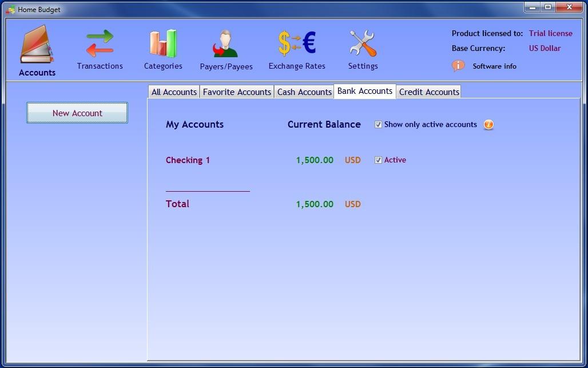Screen dimensions: 588x368
Task: Open Exchange Rates dollar-euro icon
Action: [297, 43]
